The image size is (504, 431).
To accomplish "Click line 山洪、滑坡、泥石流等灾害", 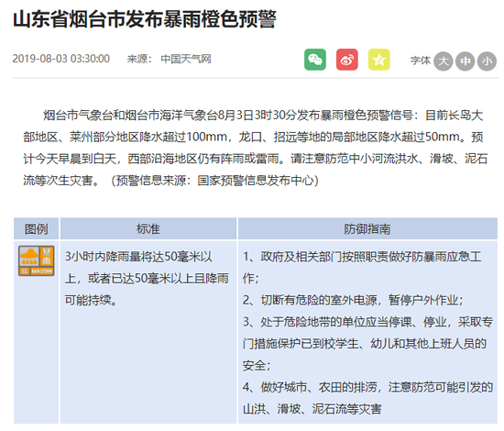I will (312, 409).
